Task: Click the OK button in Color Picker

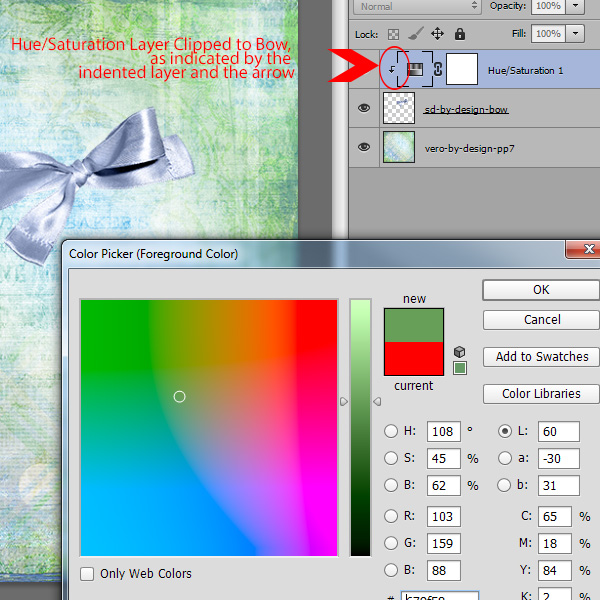Action: 541,290
